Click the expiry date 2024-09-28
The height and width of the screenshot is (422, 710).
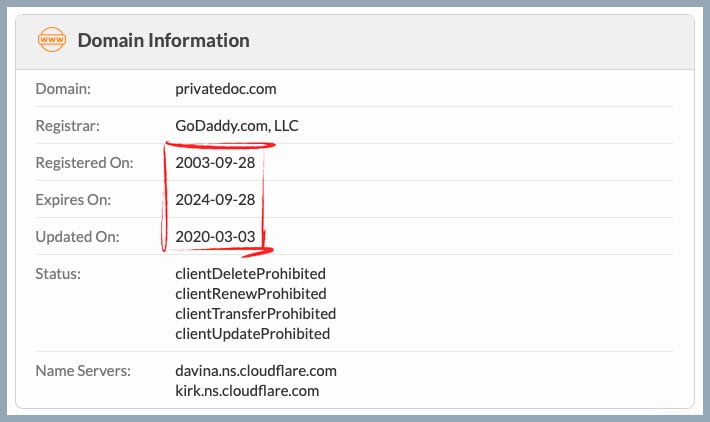point(215,200)
